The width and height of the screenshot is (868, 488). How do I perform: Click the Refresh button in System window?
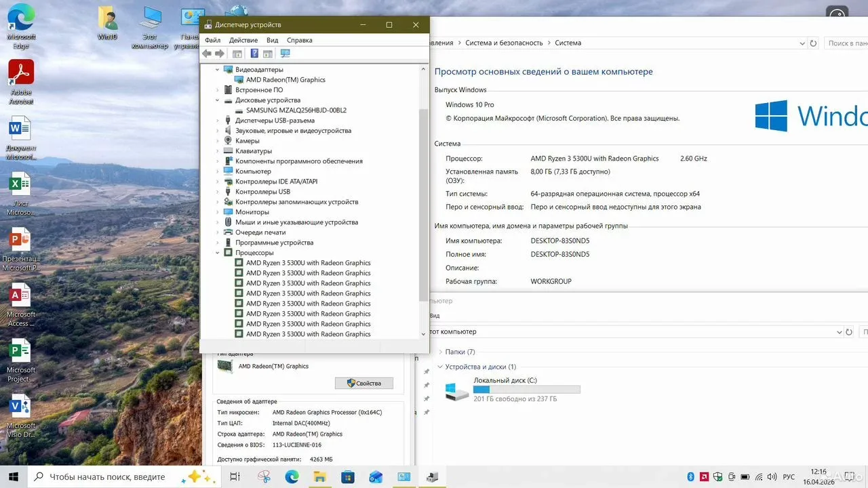(x=813, y=43)
